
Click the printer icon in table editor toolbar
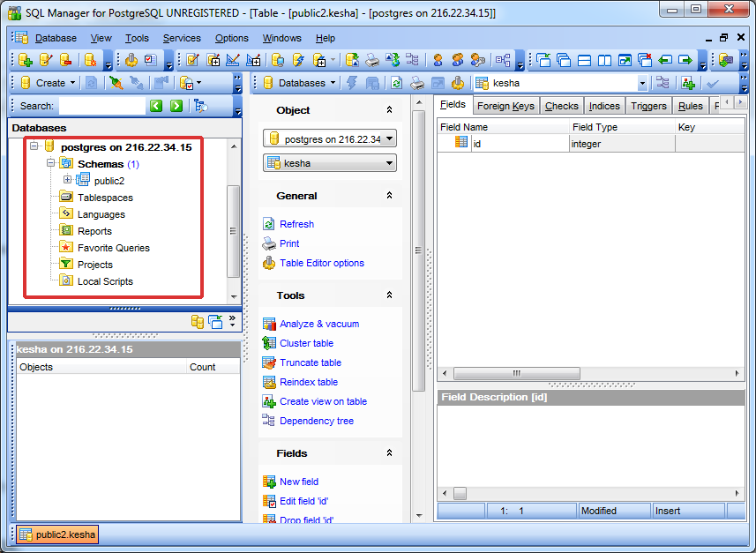[417, 83]
